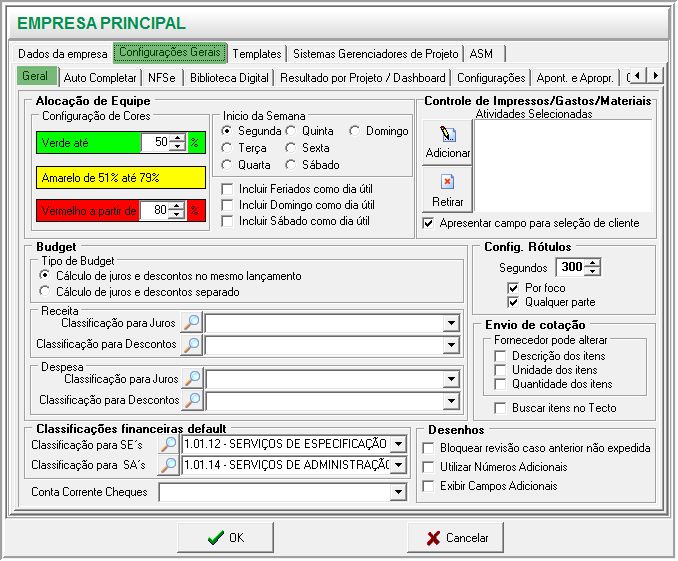Confirm with the OK button
The width and height of the screenshot is (678, 561).
[x=225, y=538]
